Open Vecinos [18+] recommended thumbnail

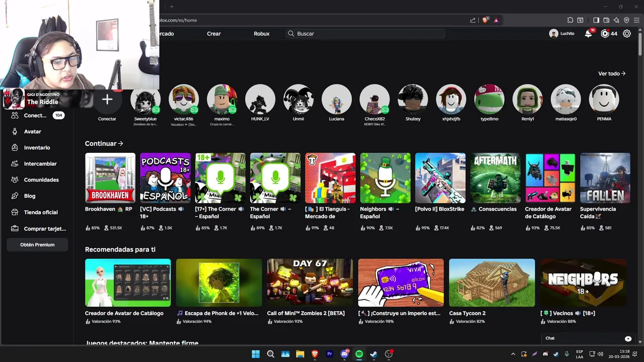click(x=583, y=283)
